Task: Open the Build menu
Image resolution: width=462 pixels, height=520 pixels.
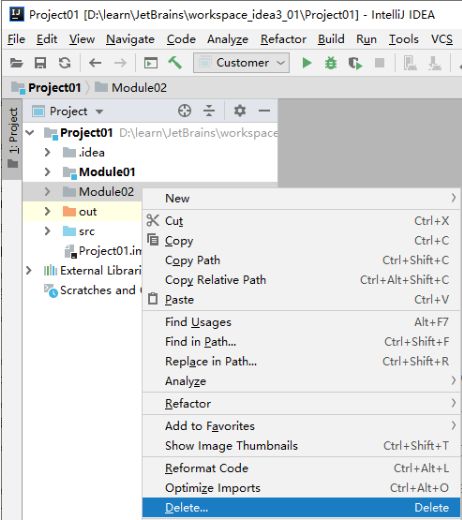Action: pos(331,39)
